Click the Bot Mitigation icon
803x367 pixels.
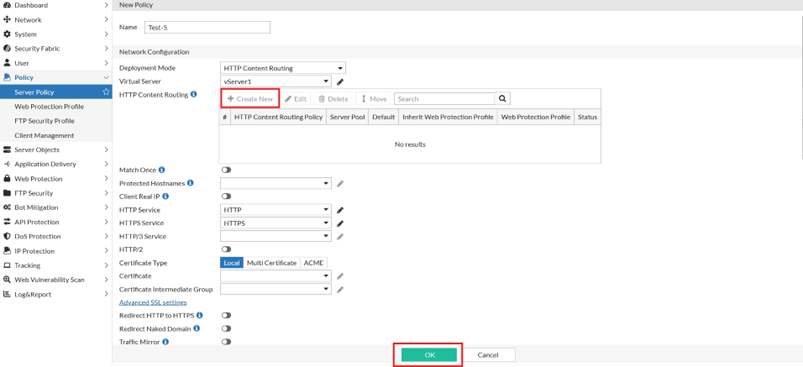(7, 207)
